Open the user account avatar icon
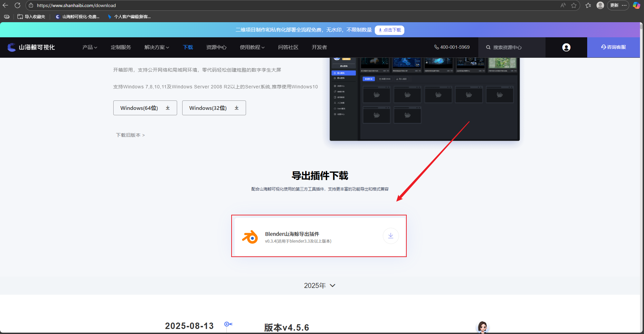 coord(566,47)
